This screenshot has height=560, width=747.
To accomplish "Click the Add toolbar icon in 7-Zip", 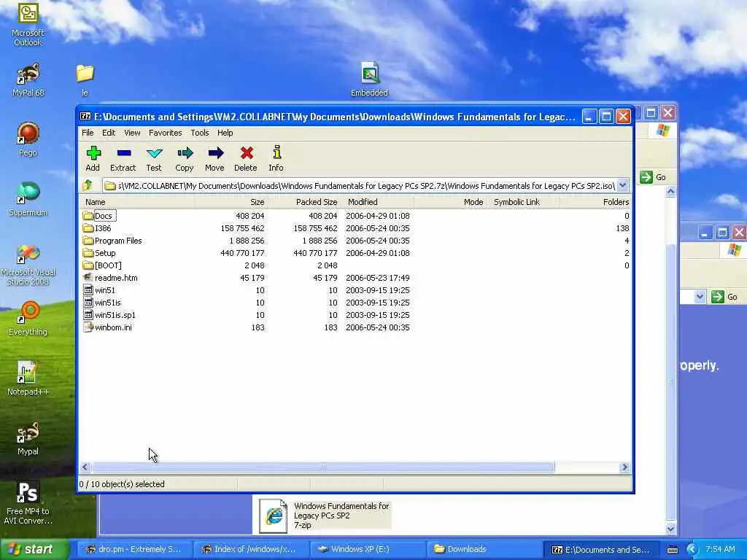I will 93,158.
